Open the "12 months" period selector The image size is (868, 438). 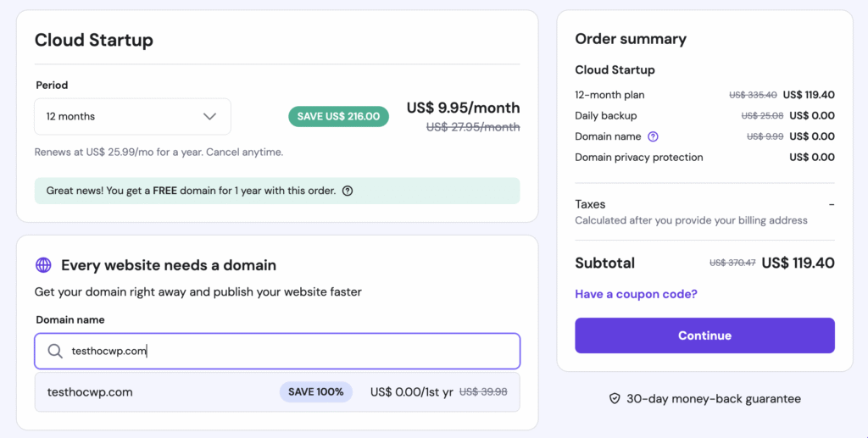(x=132, y=116)
